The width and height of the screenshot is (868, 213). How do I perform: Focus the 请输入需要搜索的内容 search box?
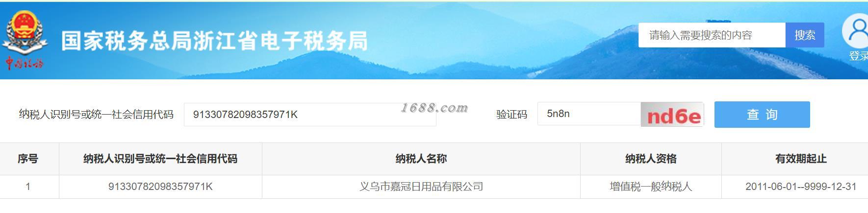pyautogui.click(x=712, y=35)
